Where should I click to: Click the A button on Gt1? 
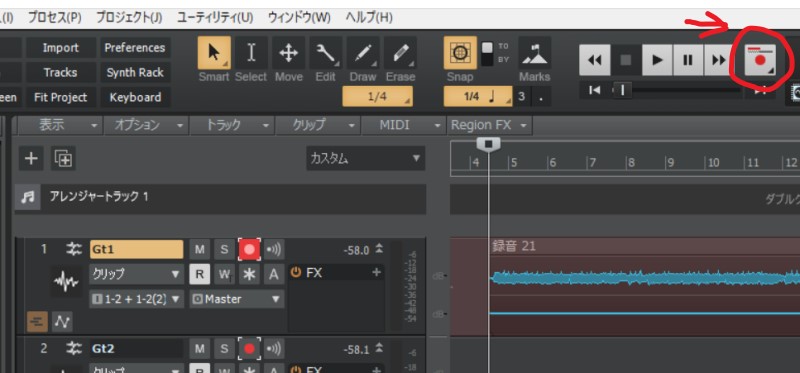(274, 274)
